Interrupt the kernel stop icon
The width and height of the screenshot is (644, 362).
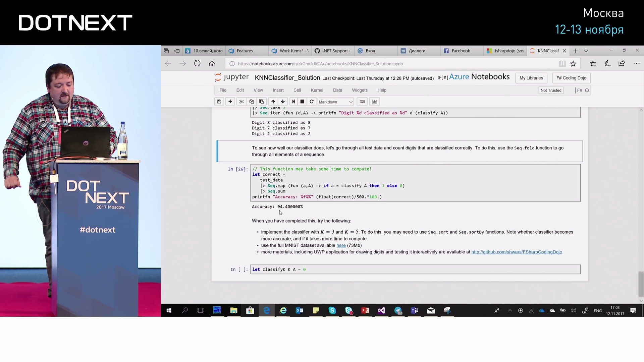(x=302, y=102)
